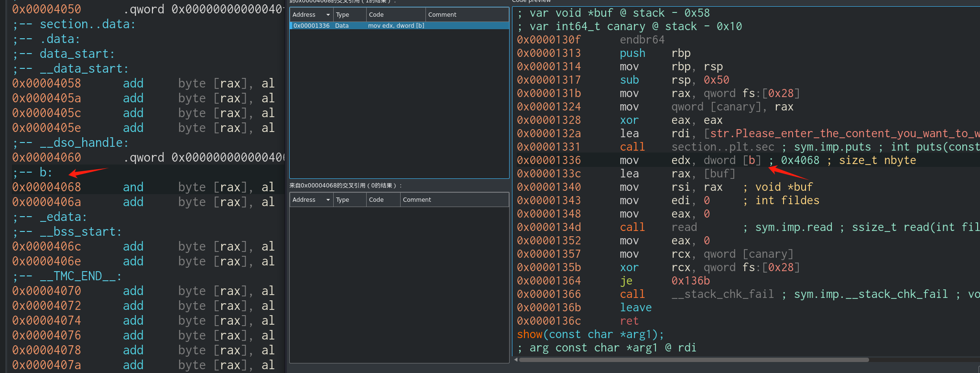Click address 0x00004050 at top of disassembly
The width and height of the screenshot is (980, 373).
pyautogui.click(x=47, y=9)
